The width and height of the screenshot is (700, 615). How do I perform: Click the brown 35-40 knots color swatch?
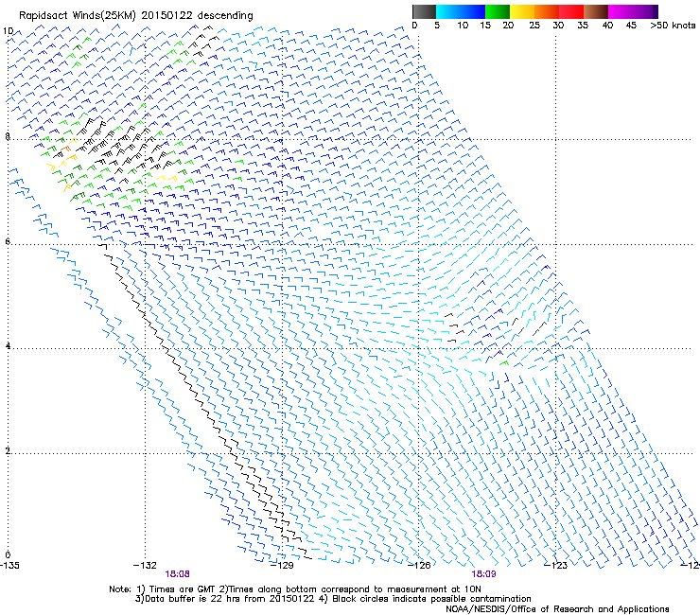[596, 11]
